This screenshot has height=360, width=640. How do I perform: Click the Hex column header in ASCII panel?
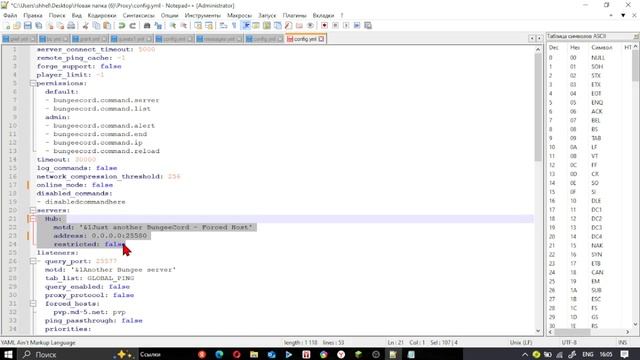[x=575, y=48]
